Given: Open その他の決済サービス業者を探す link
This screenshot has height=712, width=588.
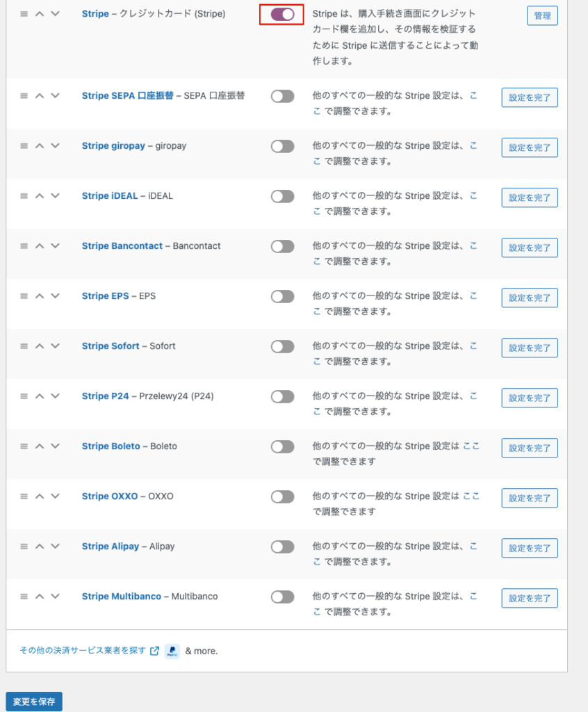Looking at the screenshot, I should (83, 651).
